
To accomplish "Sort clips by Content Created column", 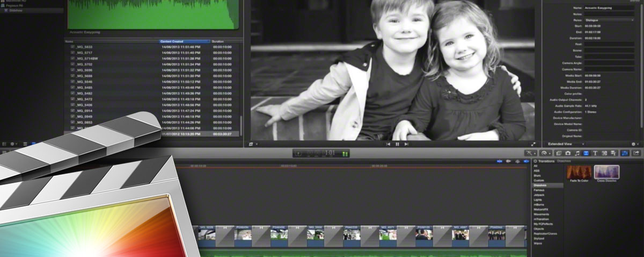I will point(185,41).
